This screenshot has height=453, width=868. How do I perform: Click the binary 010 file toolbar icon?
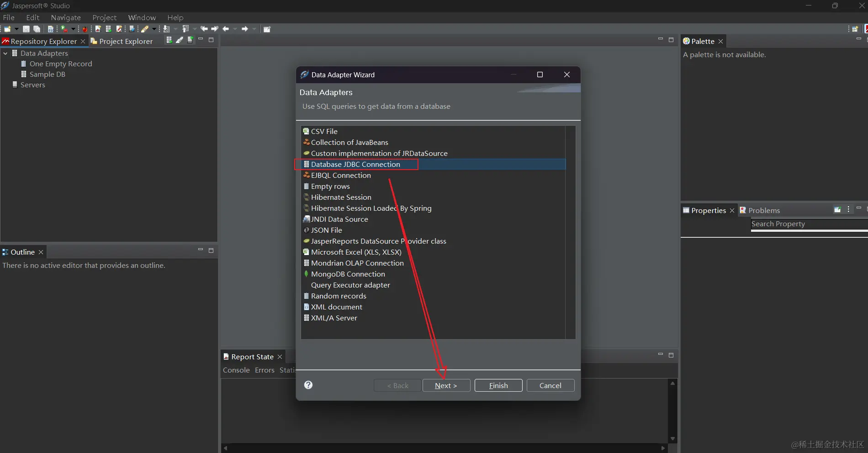[51, 29]
